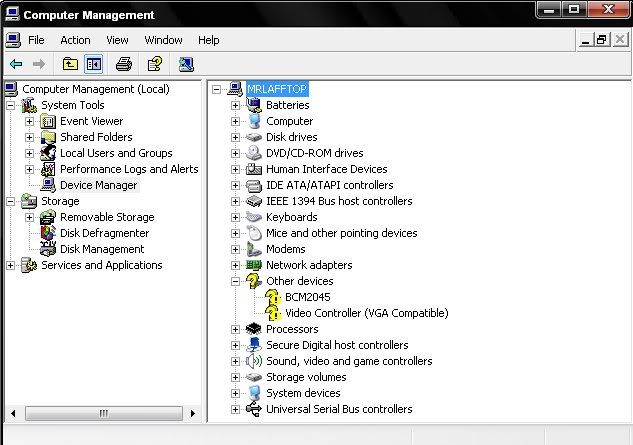Select Disk Management in the tree

pos(102,249)
